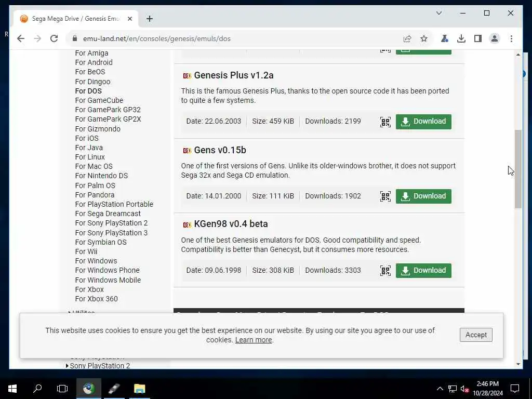Open the tab search chevron

[438, 13]
